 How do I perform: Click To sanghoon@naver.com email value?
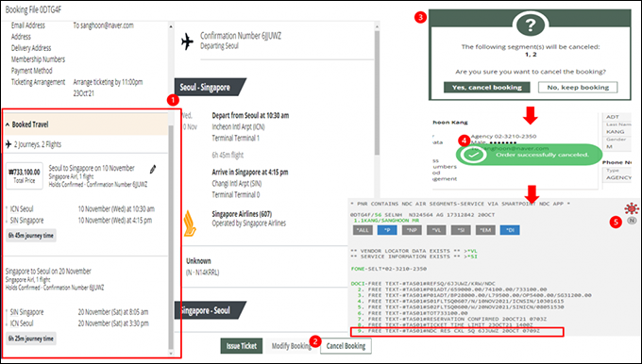pos(104,25)
